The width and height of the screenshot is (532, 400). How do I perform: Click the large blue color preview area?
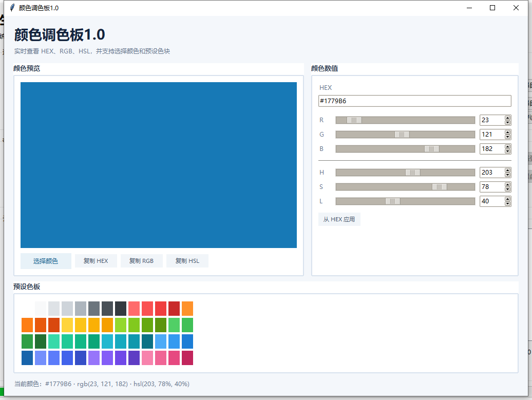159,165
